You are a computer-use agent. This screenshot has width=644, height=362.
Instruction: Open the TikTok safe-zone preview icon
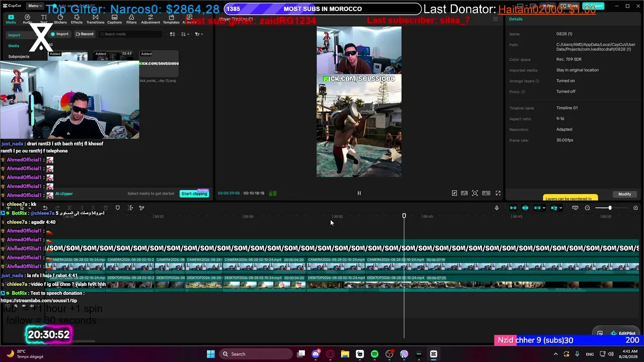(x=454, y=193)
